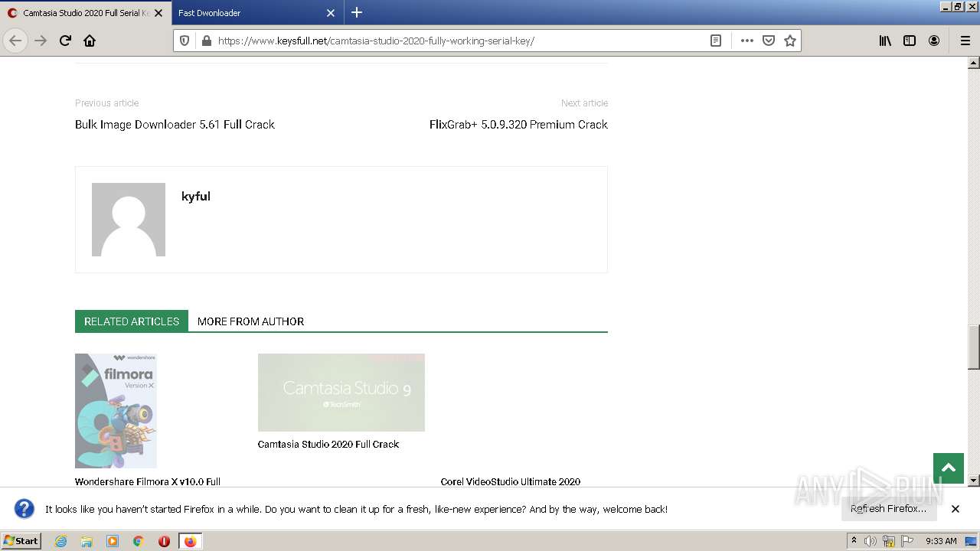The image size is (980, 551).
Task: Switch to MORE FROM AUTHOR tab
Action: (250, 321)
